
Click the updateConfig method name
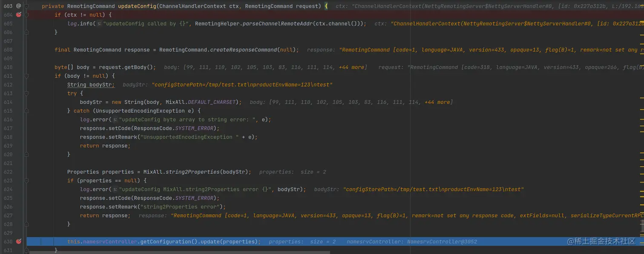(x=137, y=6)
